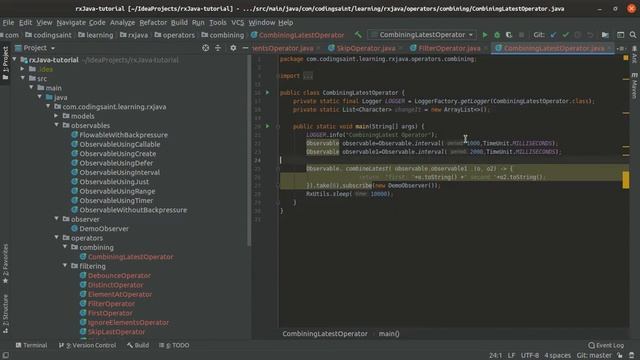Open Build tool window

pyautogui.click(x=138, y=345)
